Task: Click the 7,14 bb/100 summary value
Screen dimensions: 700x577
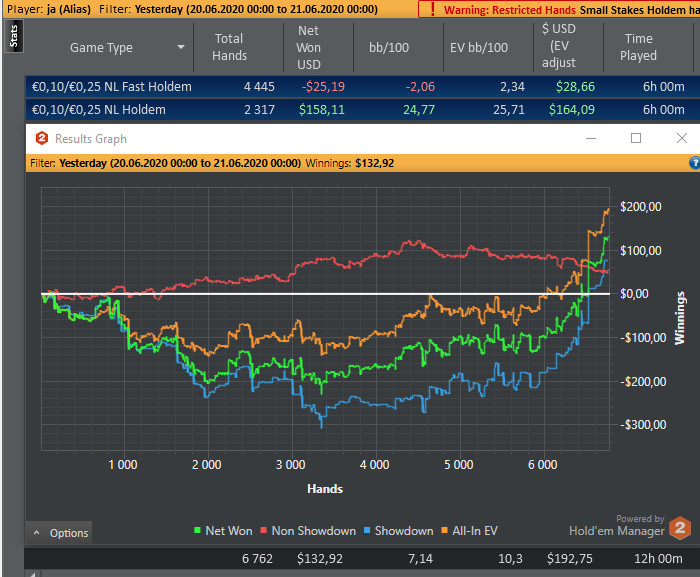Action: pyautogui.click(x=420, y=558)
